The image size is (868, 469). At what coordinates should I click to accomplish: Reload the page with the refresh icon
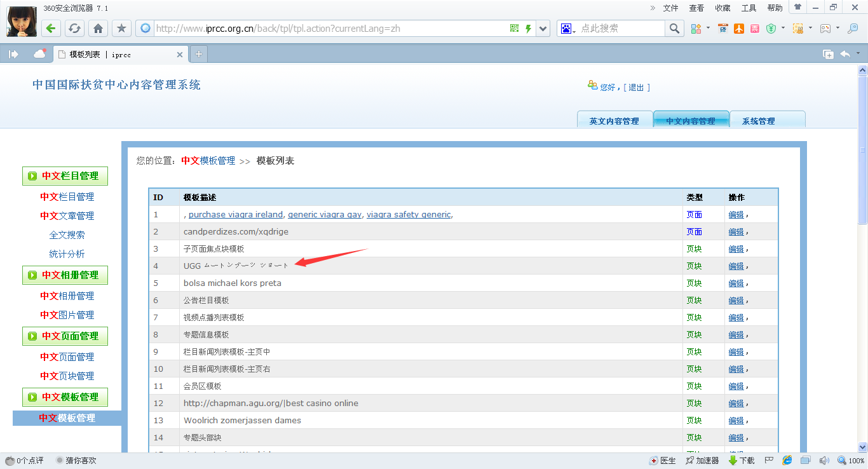point(74,29)
